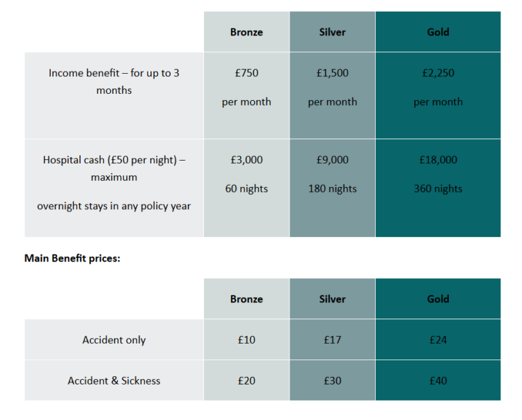
Task: Click the £9,000 180 nights cell
Action: coord(332,174)
